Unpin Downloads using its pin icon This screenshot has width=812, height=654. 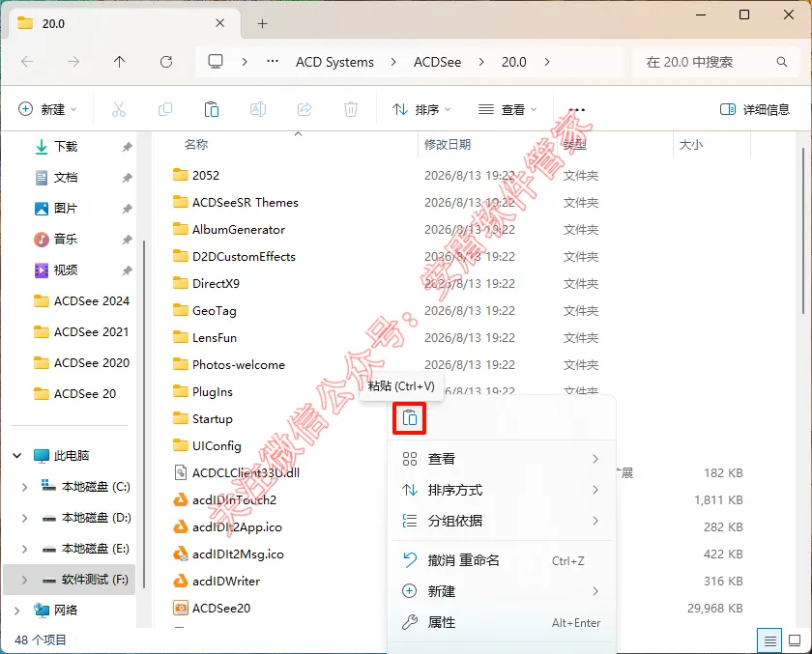[127, 148]
